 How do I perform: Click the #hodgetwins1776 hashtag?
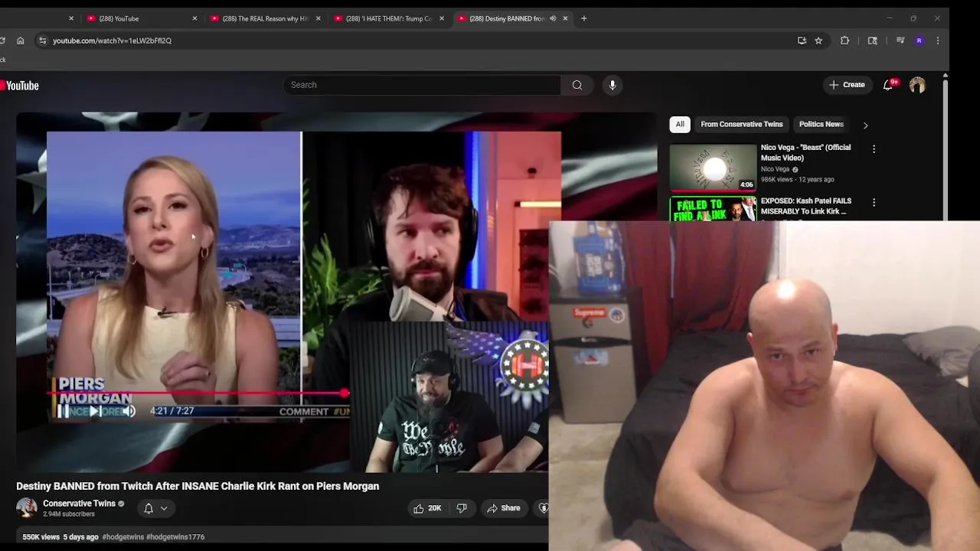coord(175,537)
